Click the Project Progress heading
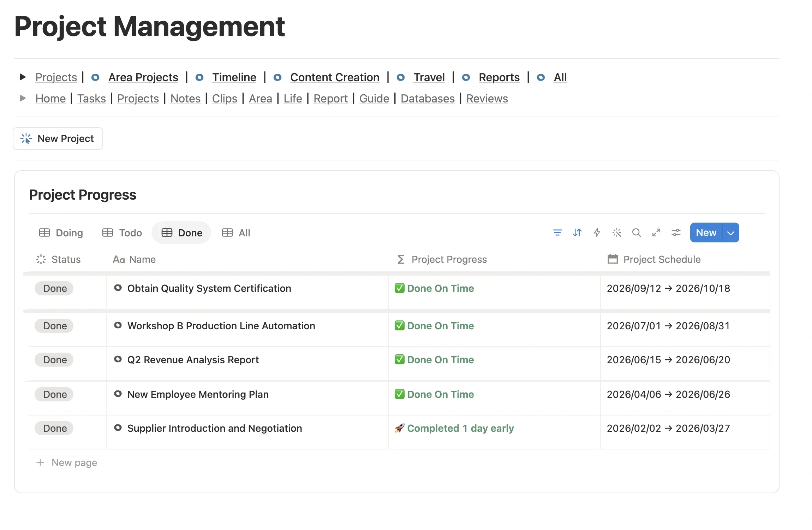812x530 pixels. 83,195
